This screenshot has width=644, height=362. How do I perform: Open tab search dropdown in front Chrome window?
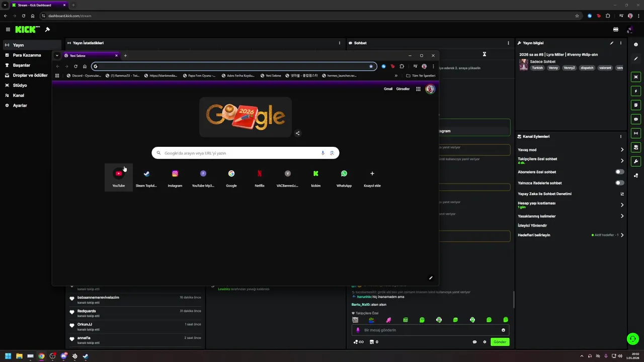[57, 56]
